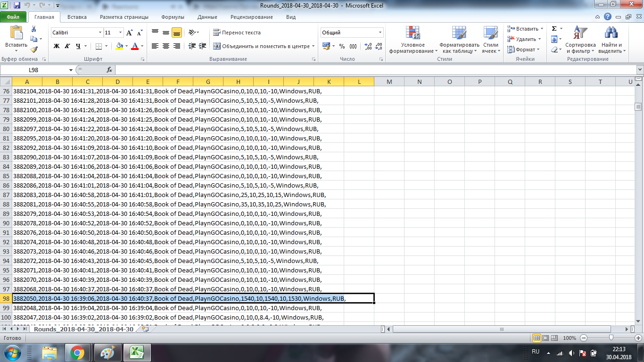
Task: Click the Copy icon in clipboard group
Action: 33,40
